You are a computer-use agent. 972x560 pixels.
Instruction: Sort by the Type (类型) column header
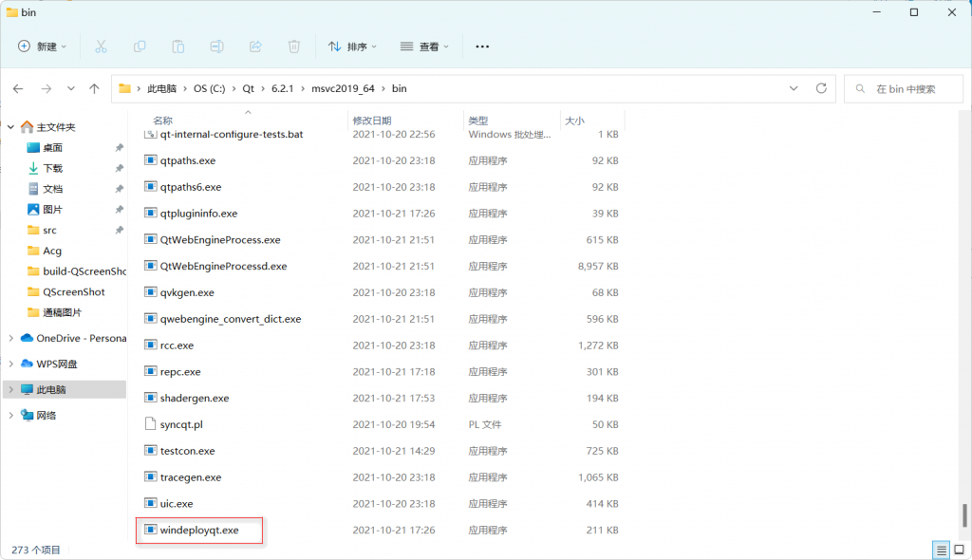pos(478,121)
